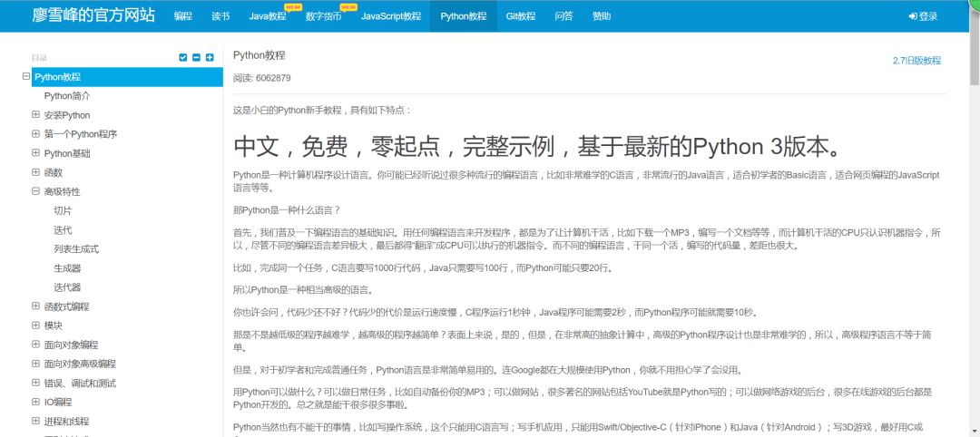Expand the 面向对象编程 chapter
Viewport: 980px width, 437px height.
click(35, 344)
